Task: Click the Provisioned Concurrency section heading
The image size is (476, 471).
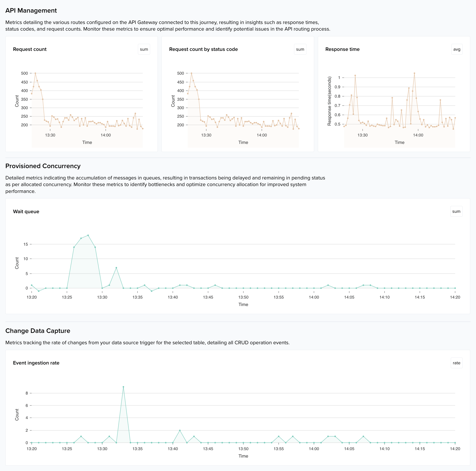Action: point(43,166)
